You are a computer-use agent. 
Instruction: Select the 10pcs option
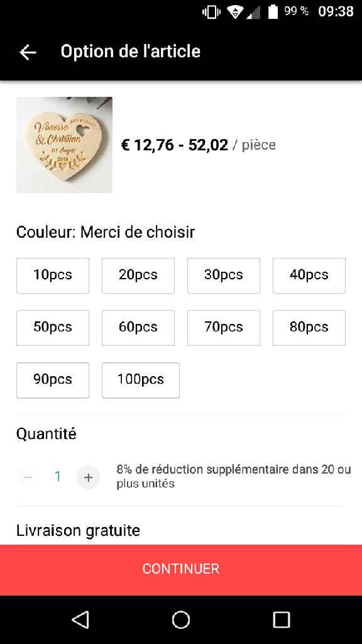53,275
